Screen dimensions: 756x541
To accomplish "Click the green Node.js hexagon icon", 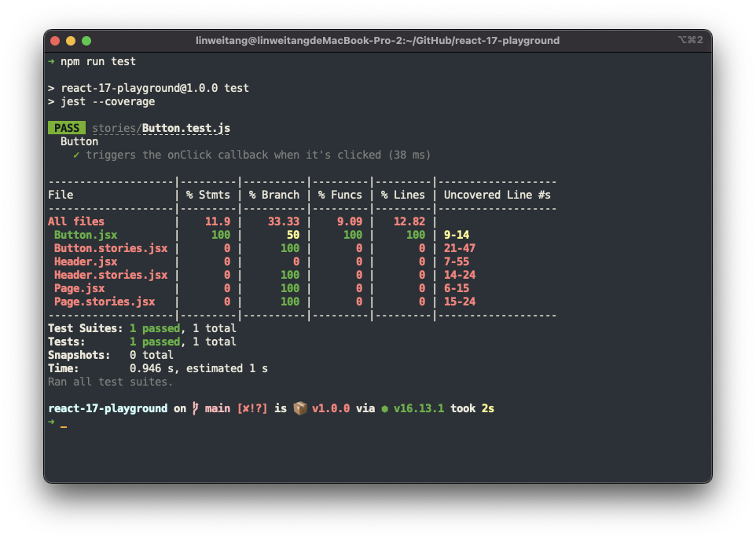I will [x=385, y=409].
